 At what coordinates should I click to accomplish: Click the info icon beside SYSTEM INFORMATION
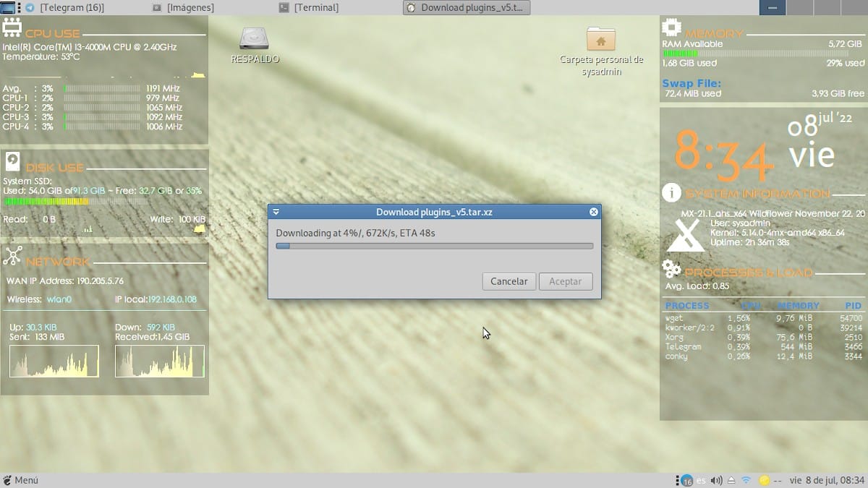672,193
